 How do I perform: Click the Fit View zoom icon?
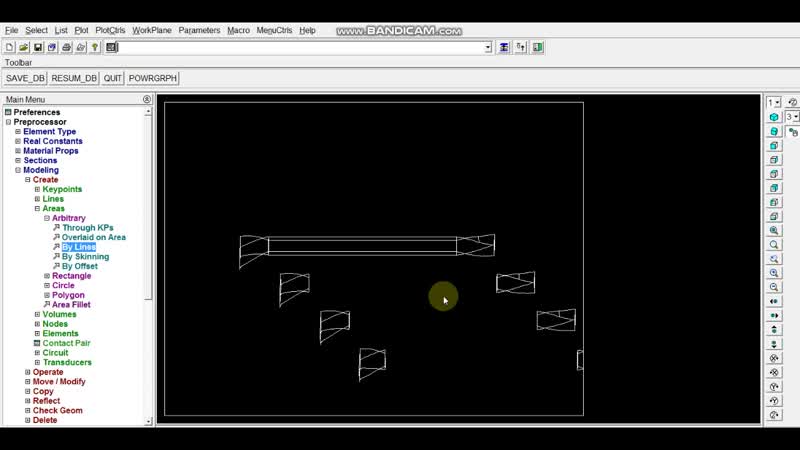tap(774, 231)
